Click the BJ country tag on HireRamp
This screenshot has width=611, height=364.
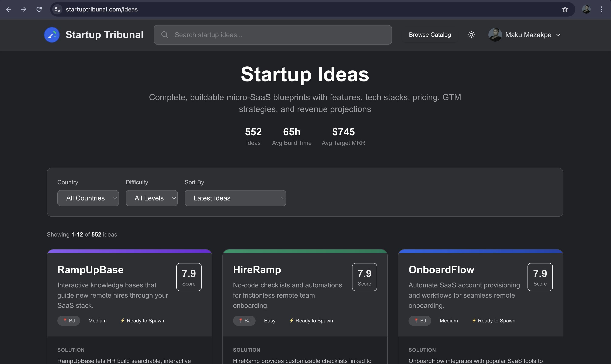tap(244, 321)
